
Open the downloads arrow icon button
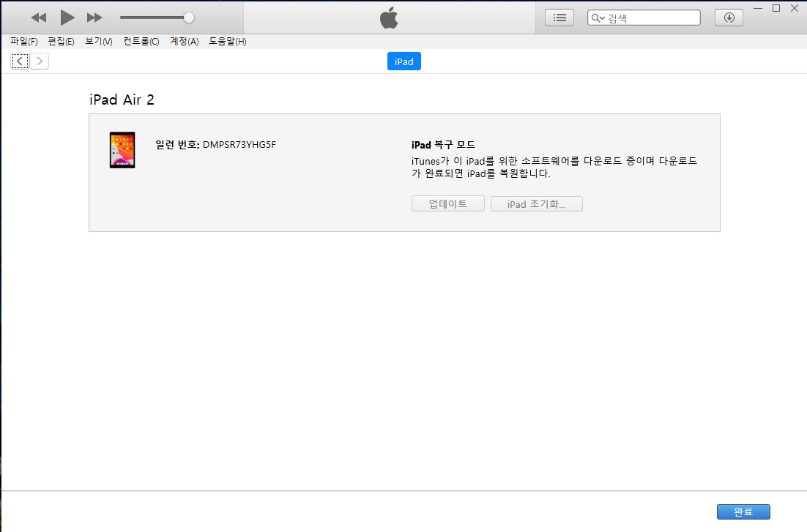(729, 18)
